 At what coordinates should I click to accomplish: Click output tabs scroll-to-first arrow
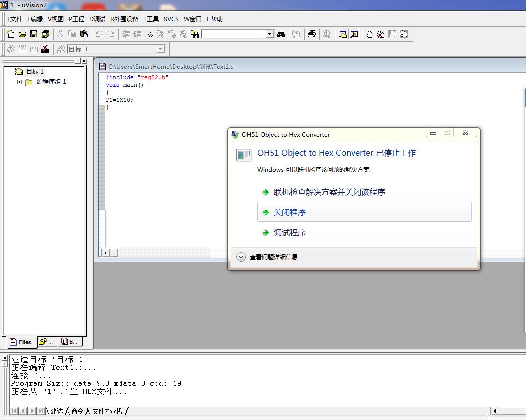tap(14, 411)
